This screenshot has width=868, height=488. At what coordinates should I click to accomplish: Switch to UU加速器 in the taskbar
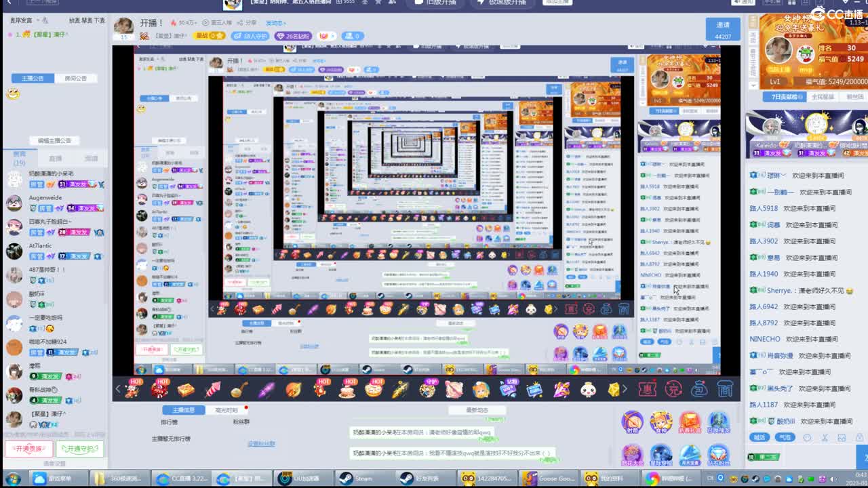click(x=304, y=479)
